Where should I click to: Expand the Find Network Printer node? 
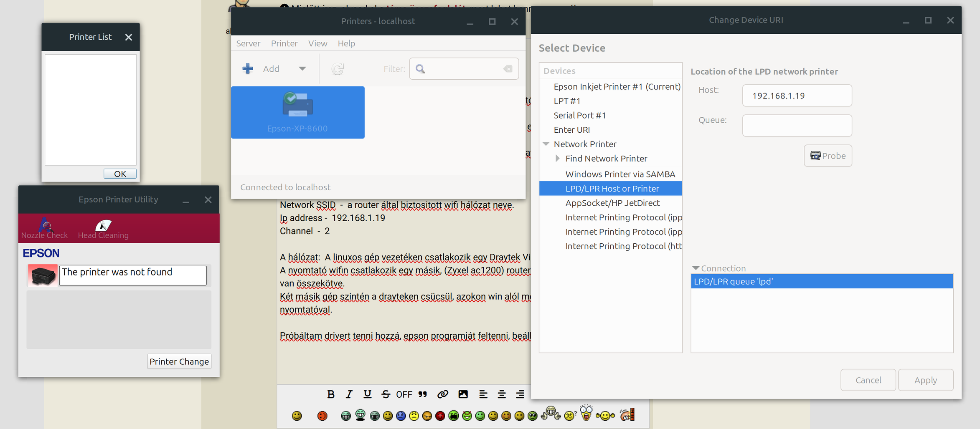tap(557, 159)
